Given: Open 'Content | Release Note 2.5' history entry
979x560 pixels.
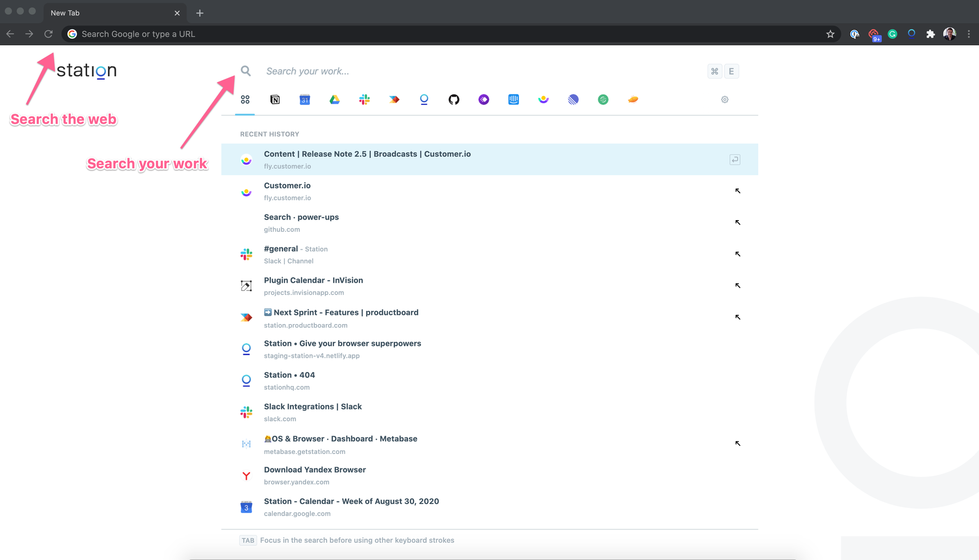Looking at the screenshot, I should 489,159.
